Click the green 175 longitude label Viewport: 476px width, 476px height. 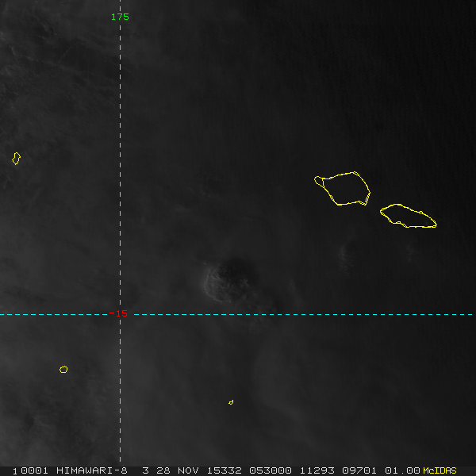point(120,17)
